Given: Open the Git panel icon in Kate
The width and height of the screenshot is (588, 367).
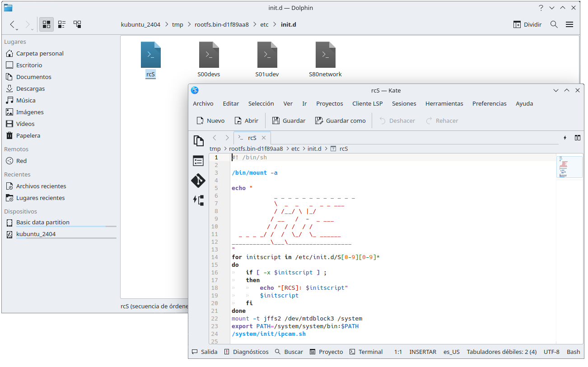Looking at the screenshot, I should 198,181.
